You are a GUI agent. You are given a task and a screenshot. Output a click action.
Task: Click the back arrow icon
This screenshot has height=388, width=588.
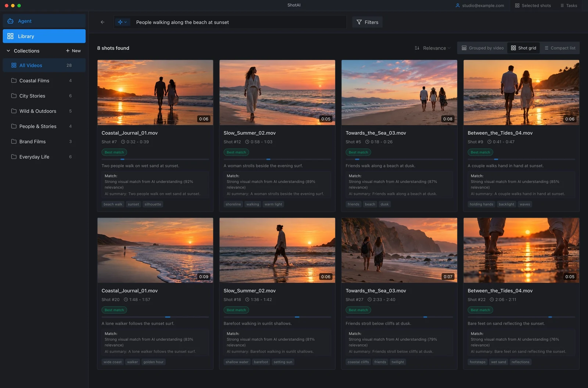point(103,22)
